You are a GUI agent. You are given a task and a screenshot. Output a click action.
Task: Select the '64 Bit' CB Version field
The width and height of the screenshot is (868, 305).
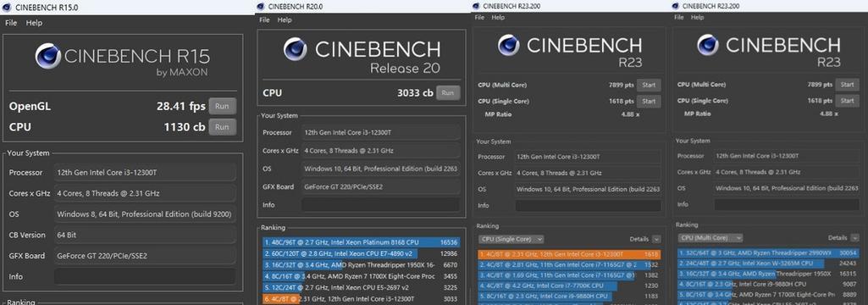click(x=145, y=235)
